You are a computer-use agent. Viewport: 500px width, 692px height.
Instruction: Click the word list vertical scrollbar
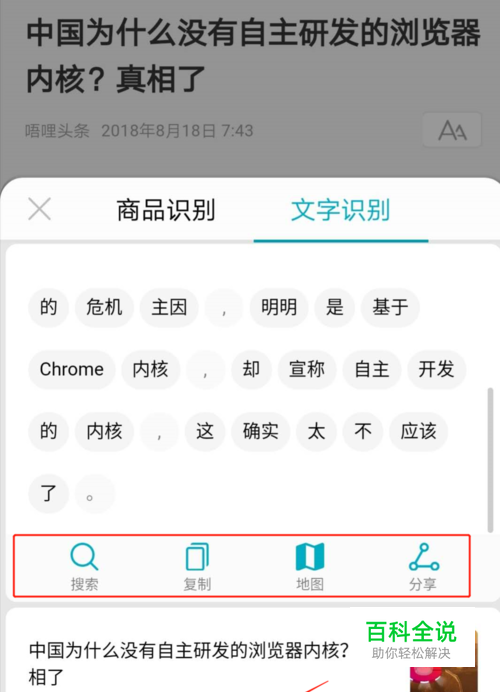point(490,460)
